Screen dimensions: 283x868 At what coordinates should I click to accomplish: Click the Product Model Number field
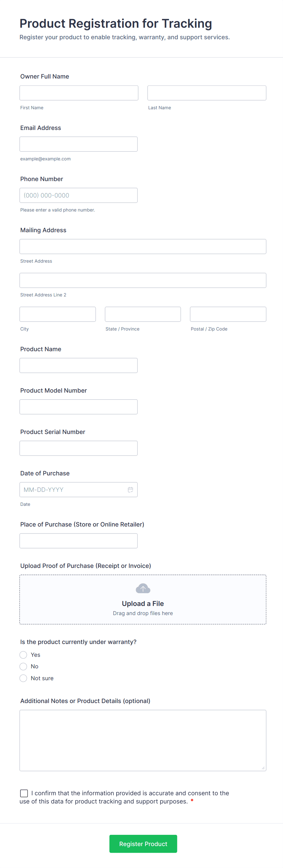pyautogui.click(x=79, y=407)
